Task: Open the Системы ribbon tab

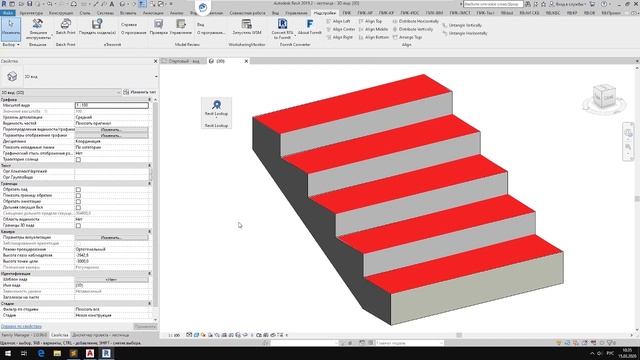Action: click(105, 13)
